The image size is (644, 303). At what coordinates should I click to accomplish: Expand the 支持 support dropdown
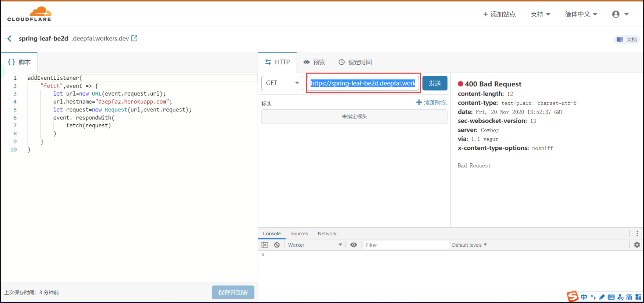coord(540,14)
